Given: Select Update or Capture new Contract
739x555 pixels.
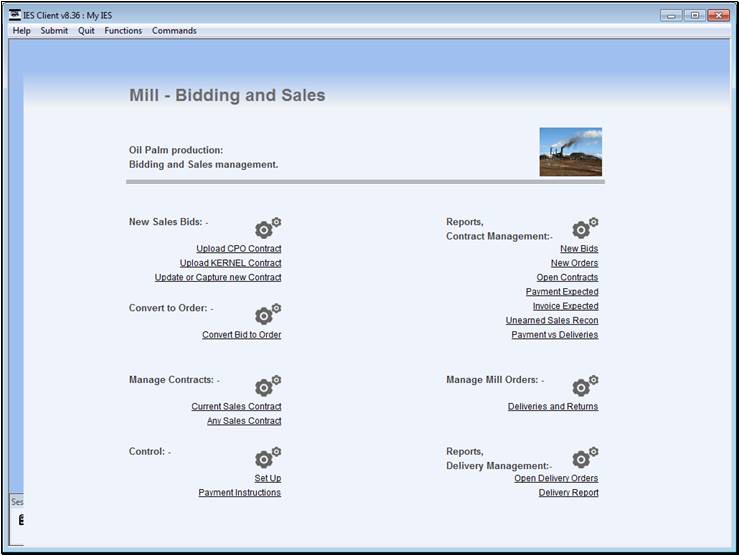Looking at the screenshot, I should (x=218, y=277).
